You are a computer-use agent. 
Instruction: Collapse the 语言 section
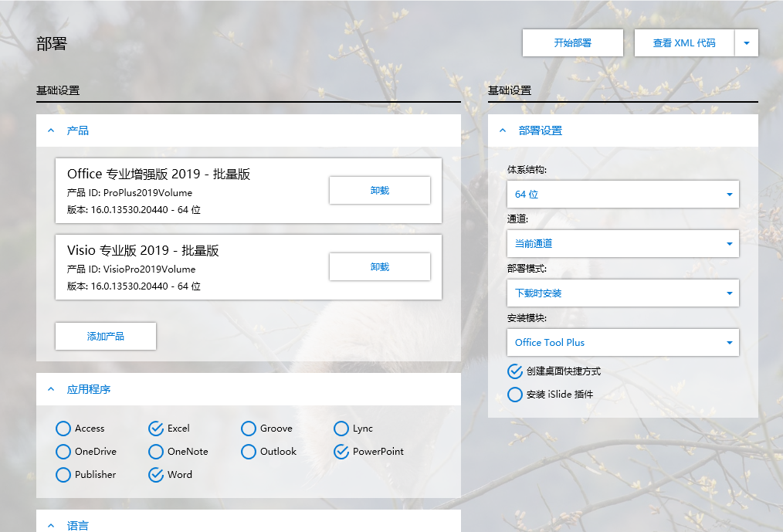coord(51,526)
